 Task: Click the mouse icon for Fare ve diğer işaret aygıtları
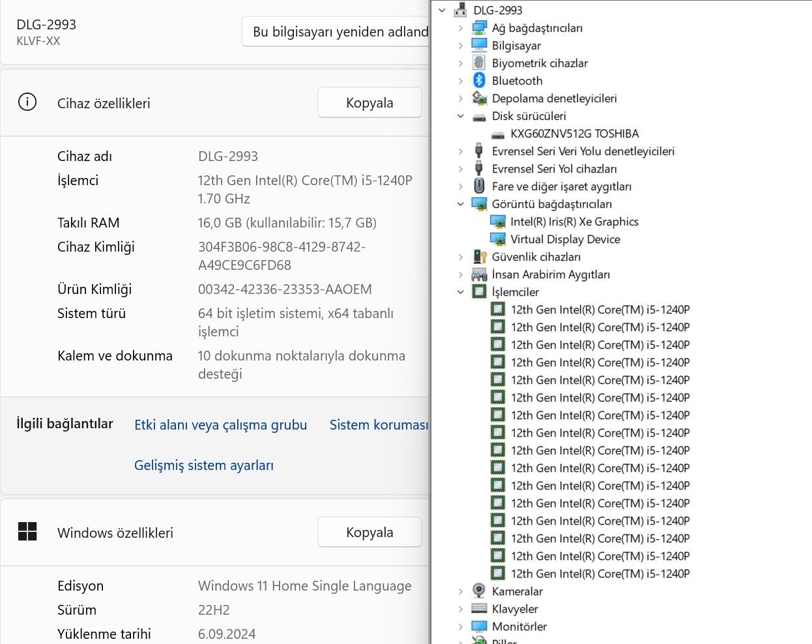pyautogui.click(x=479, y=186)
